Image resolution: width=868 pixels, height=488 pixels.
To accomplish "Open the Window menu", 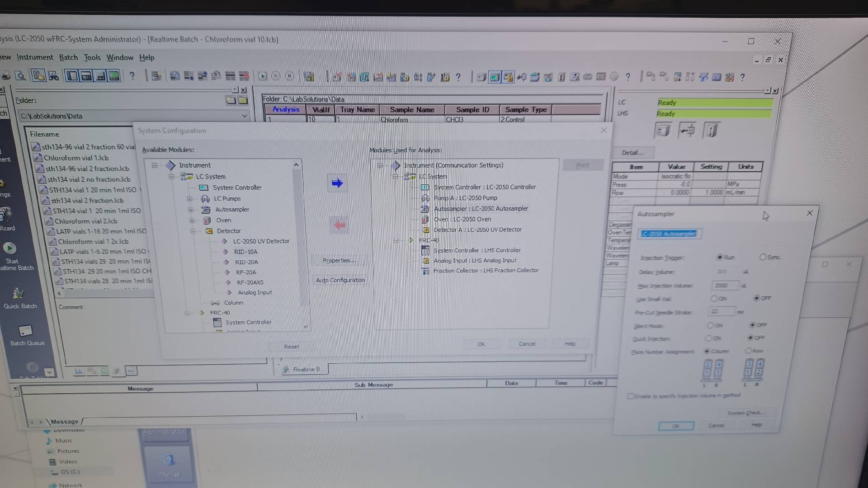I will pyautogui.click(x=120, y=57).
